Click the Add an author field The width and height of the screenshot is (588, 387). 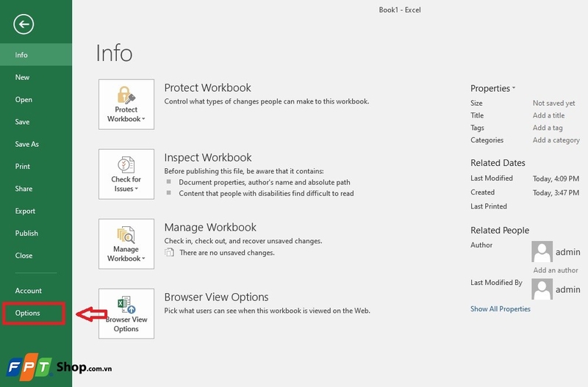point(556,270)
